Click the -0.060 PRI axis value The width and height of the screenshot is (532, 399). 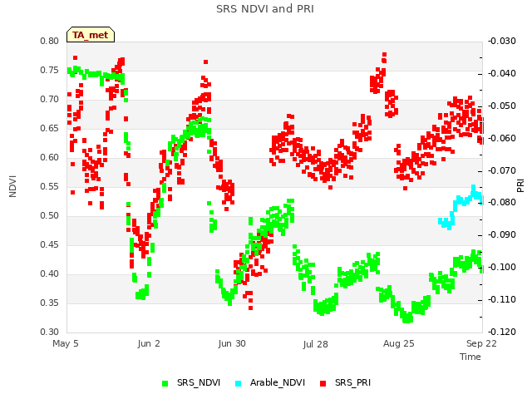502,139
